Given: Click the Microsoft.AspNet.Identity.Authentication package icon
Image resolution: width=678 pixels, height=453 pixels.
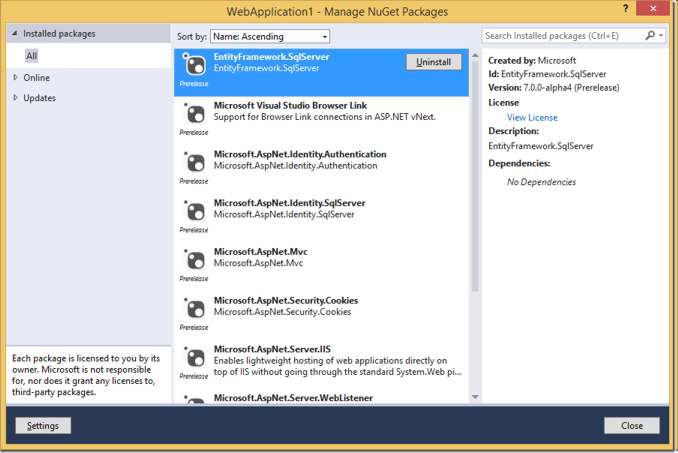Looking at the screenshot, I should pyautogui.click(x=195, y=163).
